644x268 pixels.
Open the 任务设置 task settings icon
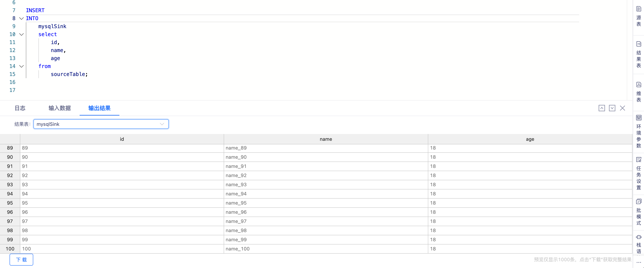pos(638,160)
